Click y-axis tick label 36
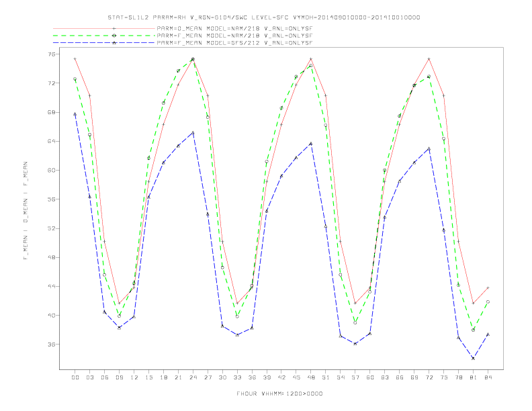This screenshot has height=411, width=532. click(x=52, y=345)
